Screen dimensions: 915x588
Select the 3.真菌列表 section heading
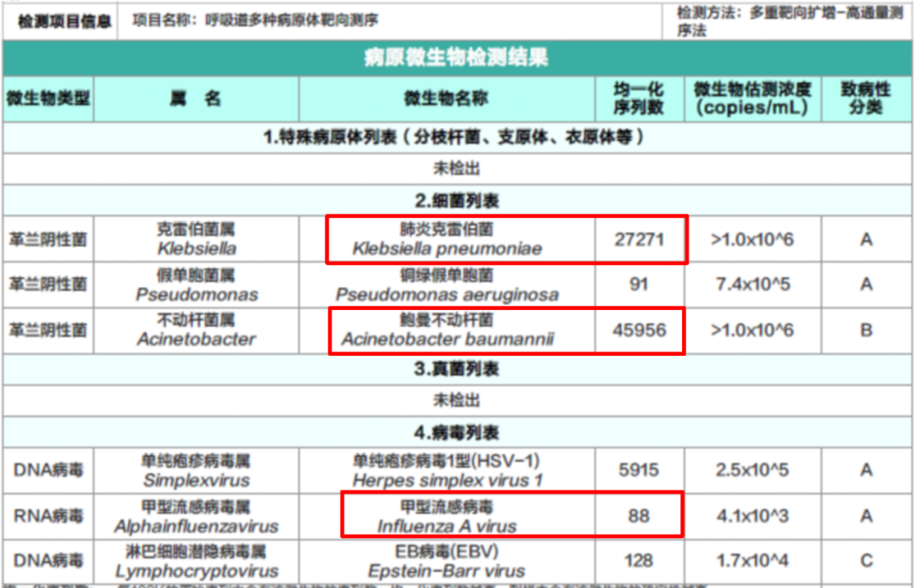457,369
